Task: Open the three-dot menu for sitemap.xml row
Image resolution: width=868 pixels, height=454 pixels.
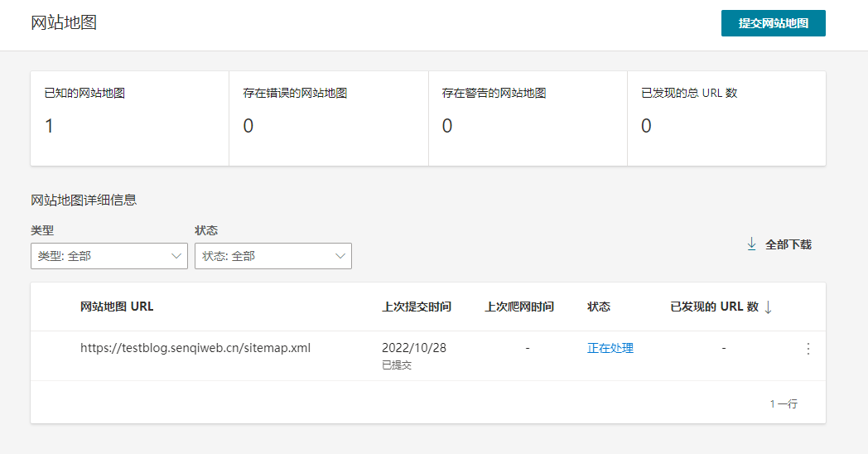Action: tap(808, 348)
